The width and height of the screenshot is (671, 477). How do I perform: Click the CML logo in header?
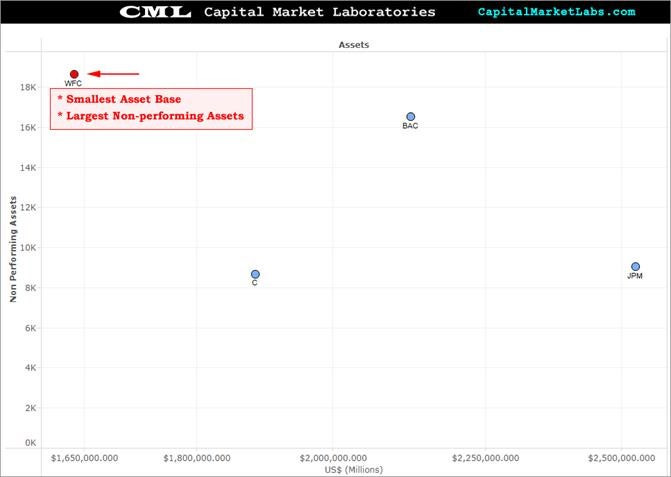[155, 12]
